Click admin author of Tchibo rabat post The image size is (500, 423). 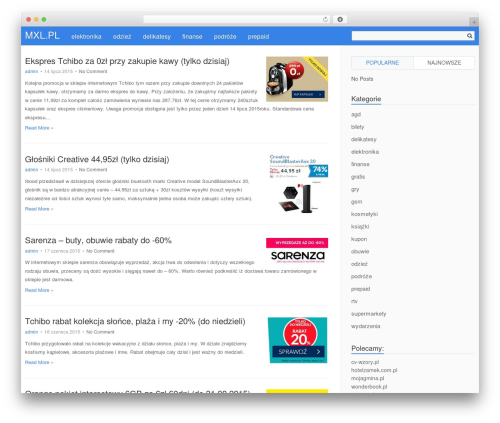point(31,332)
